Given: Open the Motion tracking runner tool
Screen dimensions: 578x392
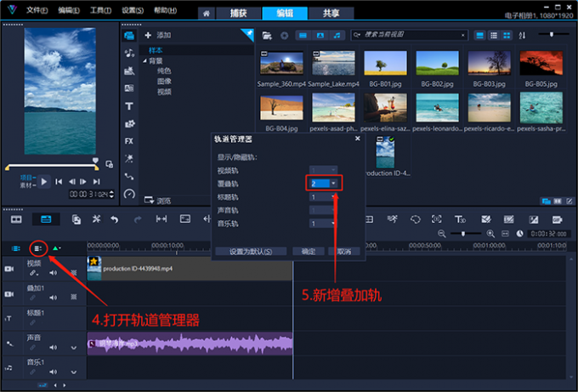Looking at the screenshot, I should coord(392,219).
